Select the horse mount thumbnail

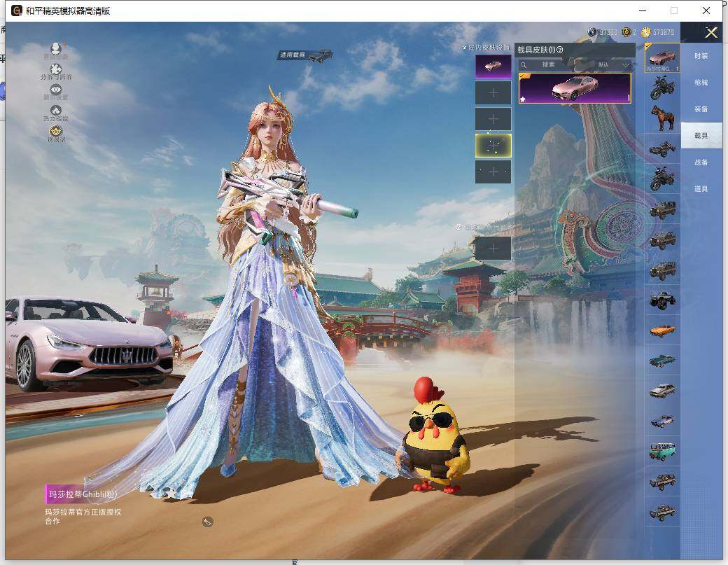[662, 118]
